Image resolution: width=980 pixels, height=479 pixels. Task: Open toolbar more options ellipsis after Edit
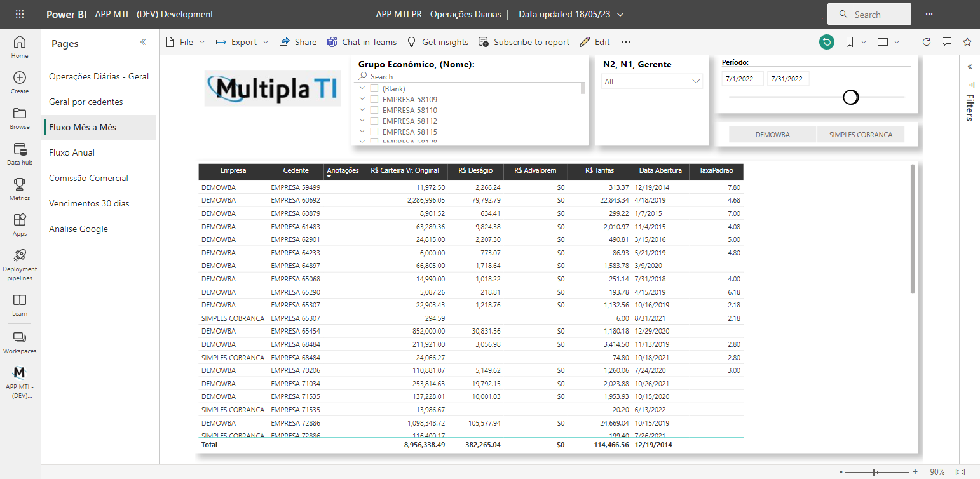(x=626, y=42)
